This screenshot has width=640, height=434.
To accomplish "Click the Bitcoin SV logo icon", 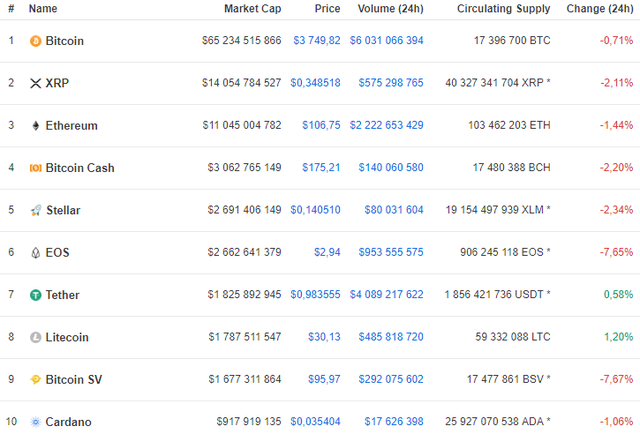I will click(x=36, y=380).
